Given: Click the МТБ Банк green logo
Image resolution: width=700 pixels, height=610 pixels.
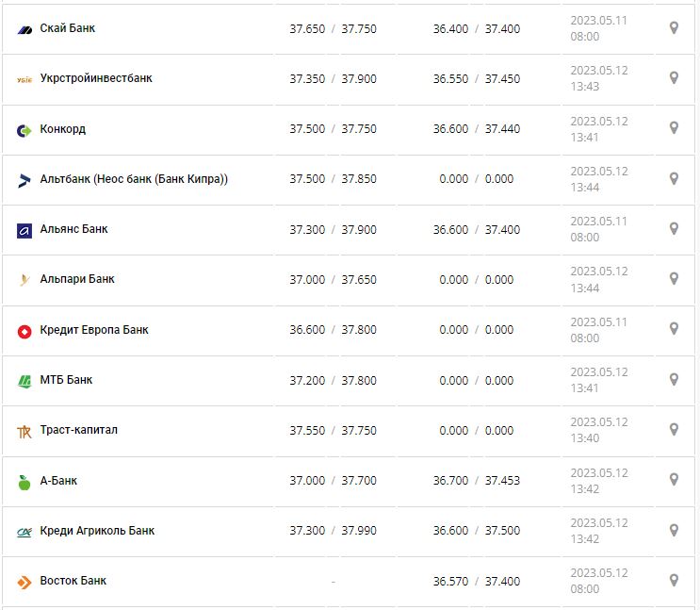Looking at the screenshot, I should pyautogui.click(x=24, y=381).
